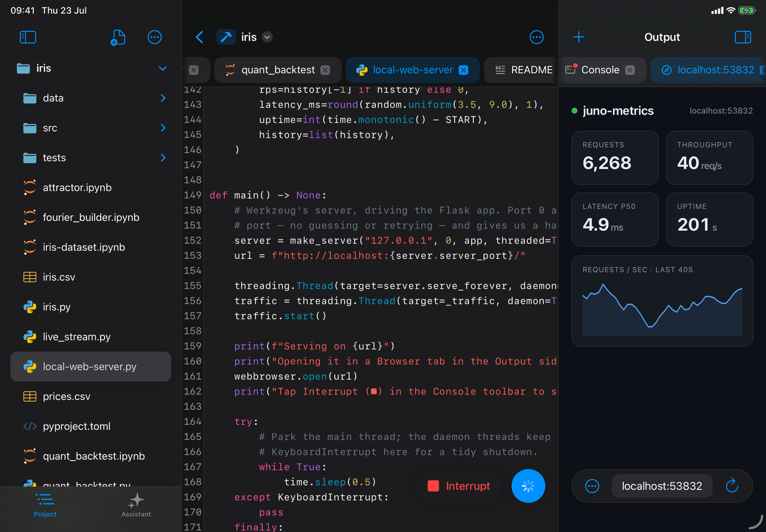Switch to the Assistant bottom tab
766x532 pixels.
[136, 506]
